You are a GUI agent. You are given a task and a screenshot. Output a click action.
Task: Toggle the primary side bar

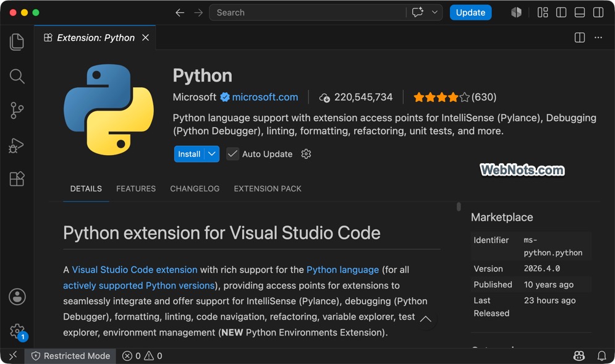click(x=561, y=12)
